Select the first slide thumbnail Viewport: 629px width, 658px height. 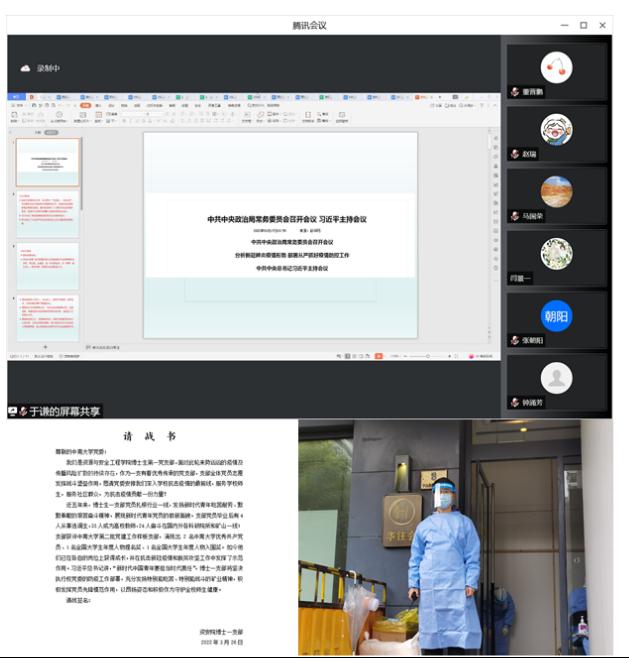(x=47, y=161)
